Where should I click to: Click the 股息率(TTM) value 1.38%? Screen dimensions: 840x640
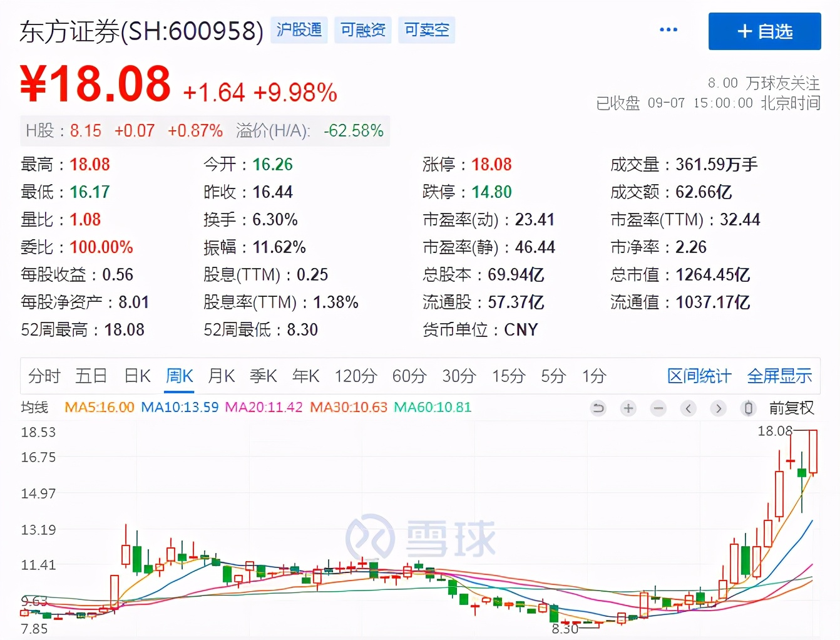pos(335,302)
